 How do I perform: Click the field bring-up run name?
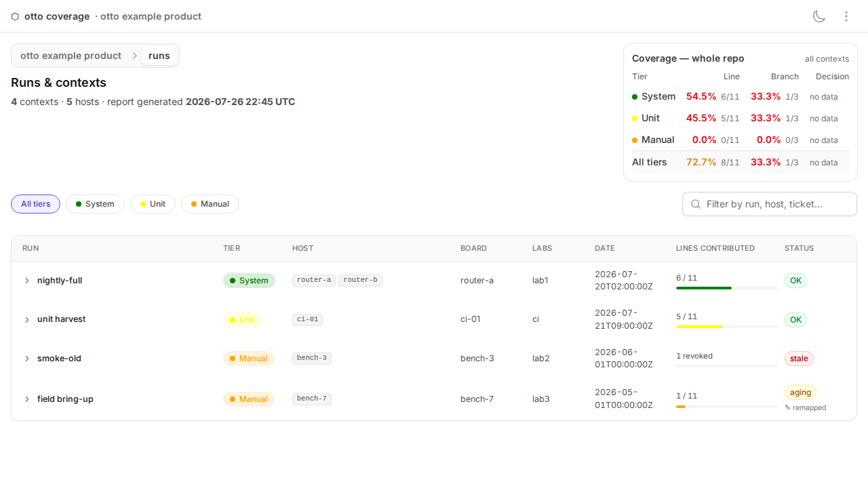65,399
